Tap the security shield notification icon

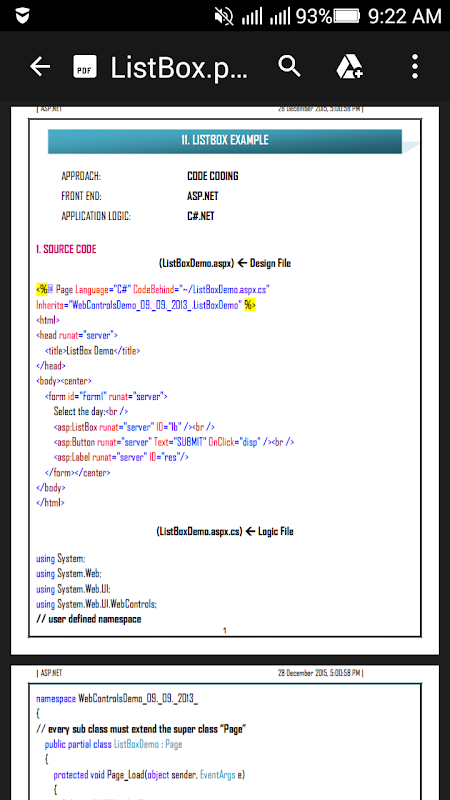(22, 16)
